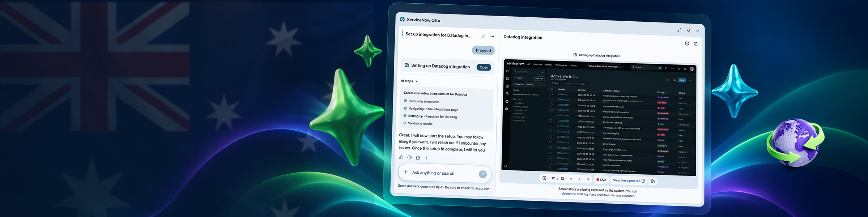Viewport: 868px width, 217px height.
Task: Click the thumbs up feedback icon
Action: point(401,157)
